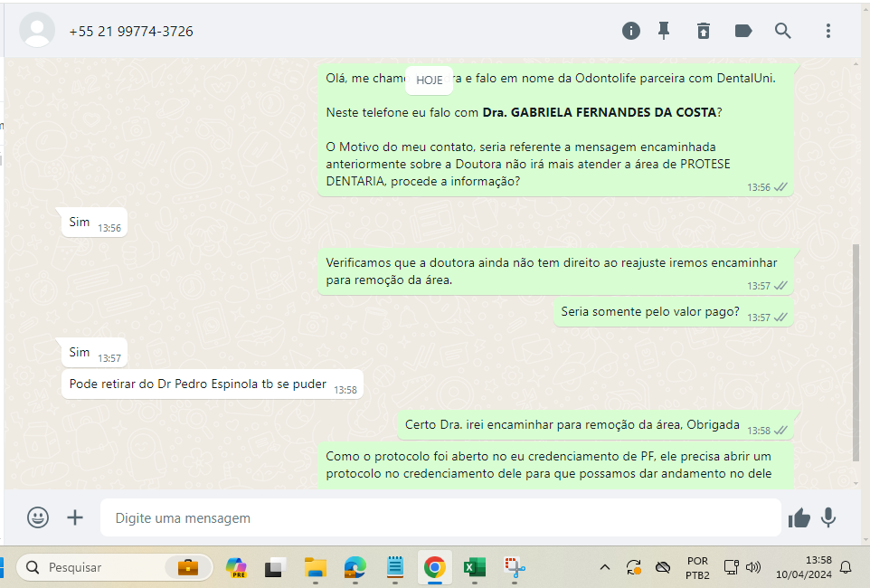Open clock showing 13:58 10/04/2024
870x588 pixels.
click(803, 567)
